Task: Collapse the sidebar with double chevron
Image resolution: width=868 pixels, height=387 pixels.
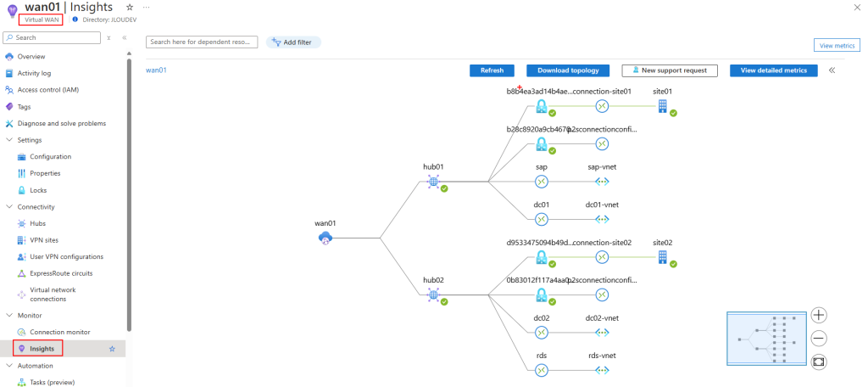Action: pyautogui.click(x=125, y=37)
